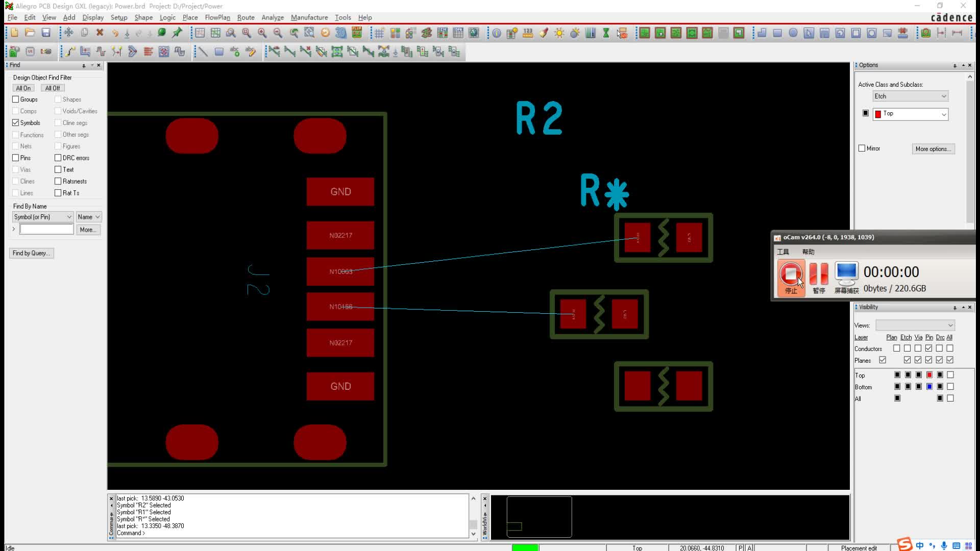The height and width of the screenshot is (551, 980).
Task: Open the Route menu in menu bar
Action: tap(245, 17)
